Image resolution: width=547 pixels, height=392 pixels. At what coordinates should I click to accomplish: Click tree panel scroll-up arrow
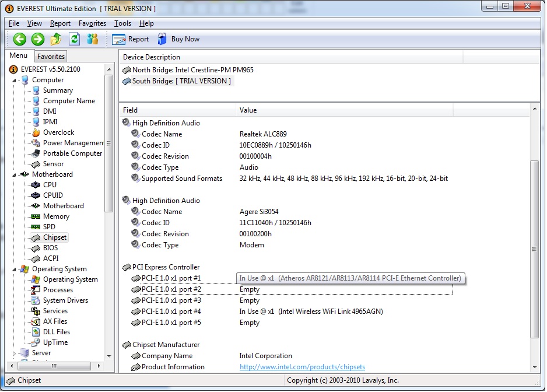click(x=109, y=69)
